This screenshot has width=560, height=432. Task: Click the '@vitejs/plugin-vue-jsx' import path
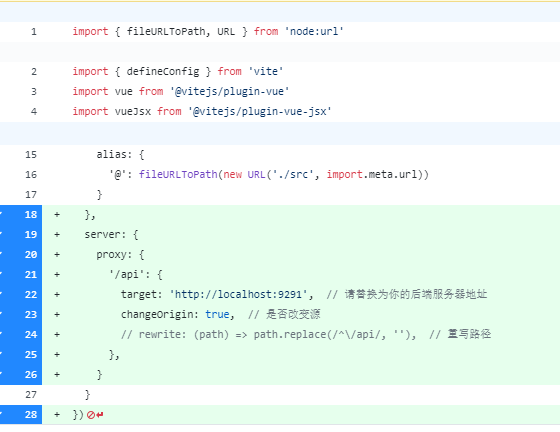[260, 112]
